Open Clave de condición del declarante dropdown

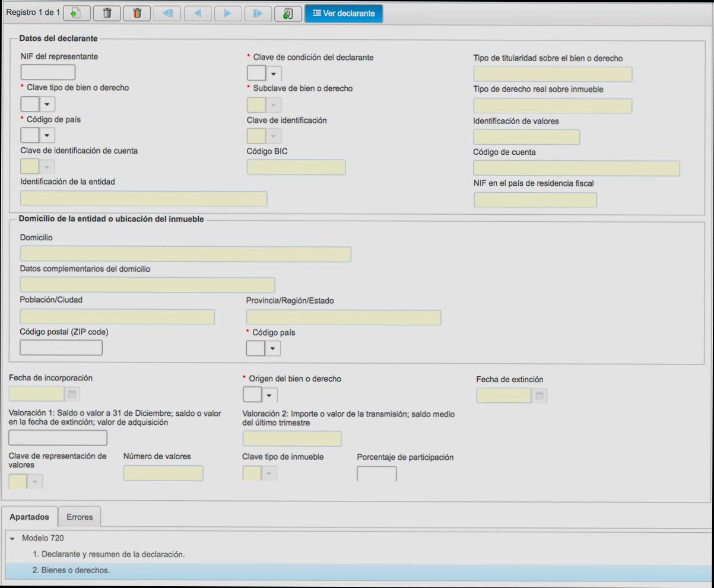click(x=273, y=74)
